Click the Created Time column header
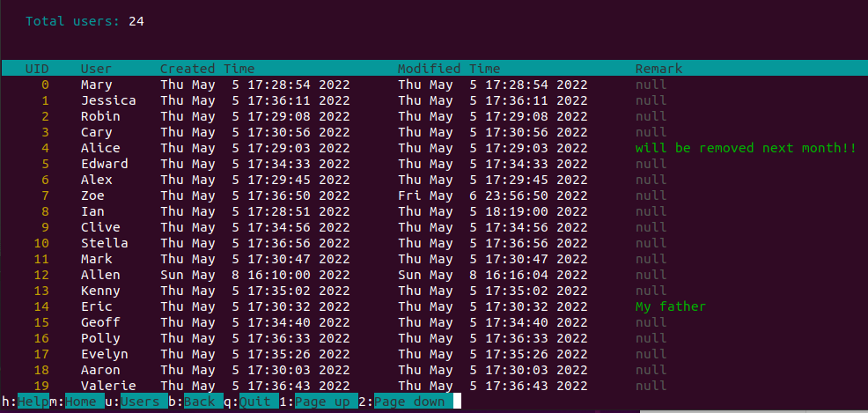Screen dimensions: 868x413 point(208,69)
